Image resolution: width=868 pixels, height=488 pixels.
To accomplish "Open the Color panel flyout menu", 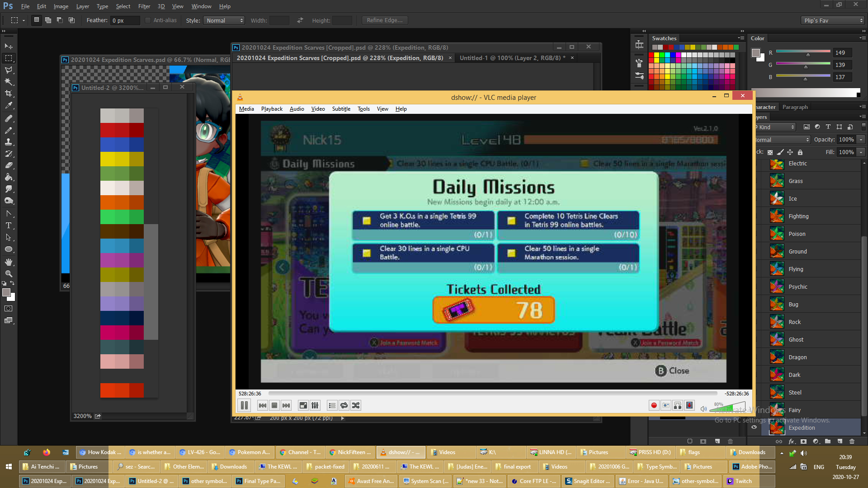I will click(x=863, y=38).
